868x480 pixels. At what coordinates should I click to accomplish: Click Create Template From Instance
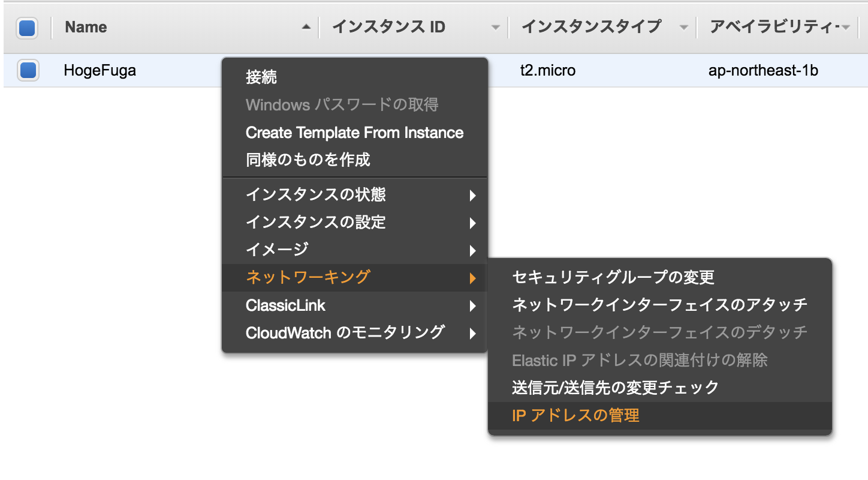tap(354, 133)
